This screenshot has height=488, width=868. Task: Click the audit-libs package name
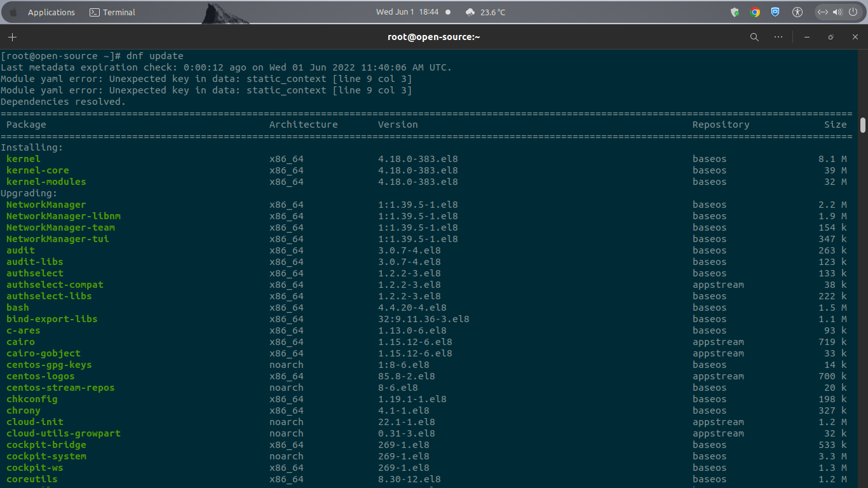pos(35,262)
